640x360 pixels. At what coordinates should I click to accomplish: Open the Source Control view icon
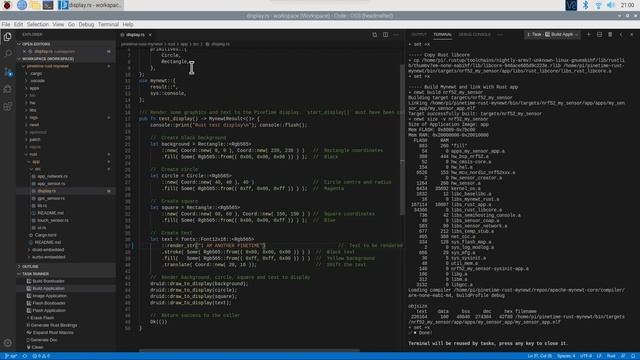[7, 72]
